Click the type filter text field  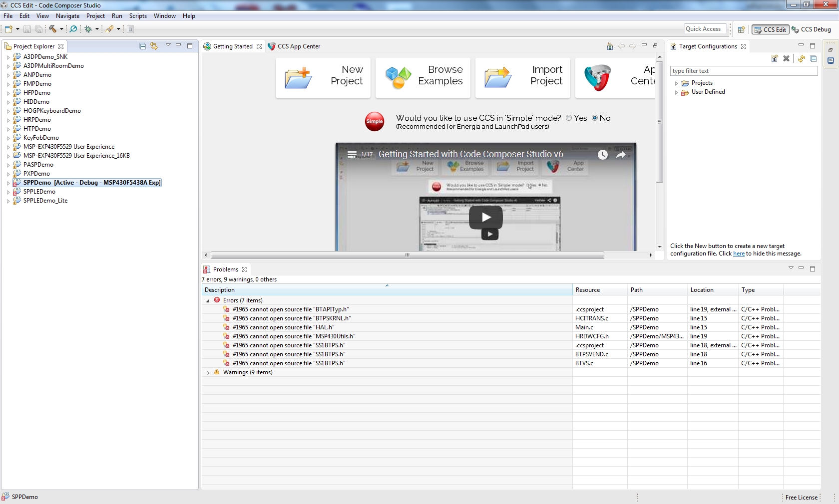744,71
